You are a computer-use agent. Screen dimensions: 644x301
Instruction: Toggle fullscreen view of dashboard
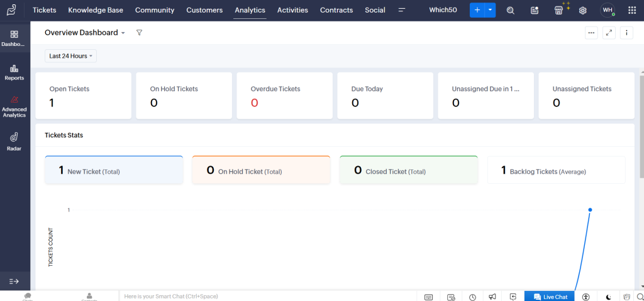coord(609,33)
